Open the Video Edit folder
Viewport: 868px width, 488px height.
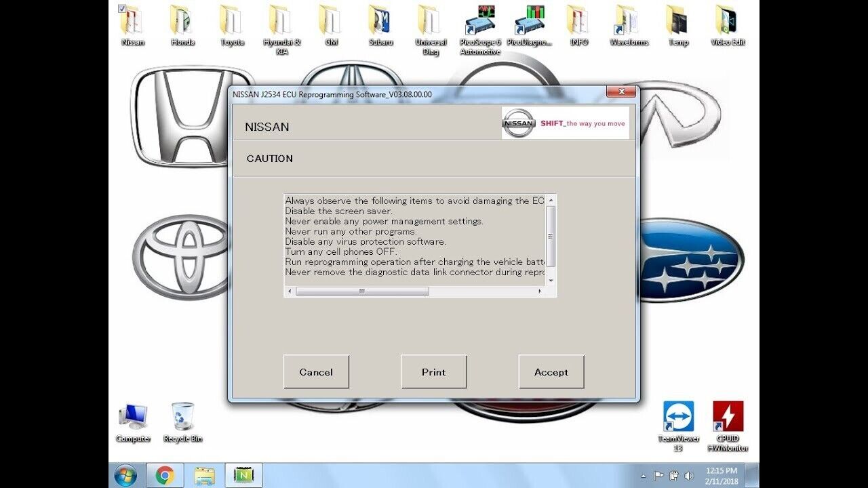[728, 25]
